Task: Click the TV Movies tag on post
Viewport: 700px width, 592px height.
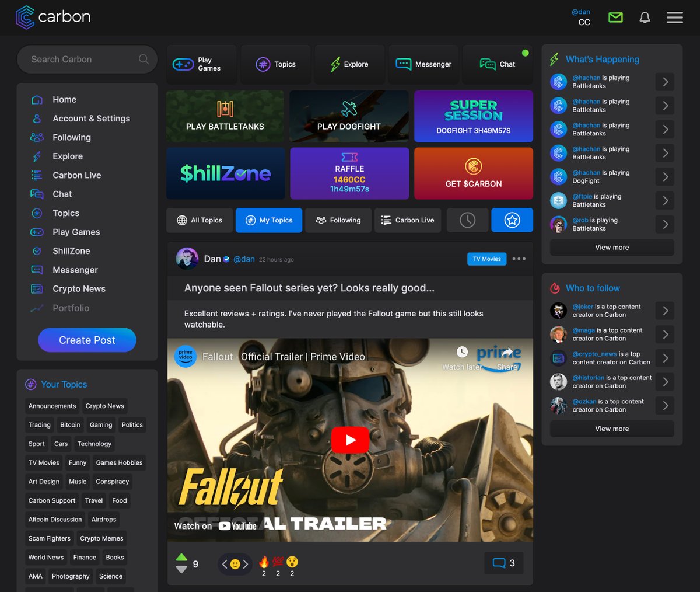Action: (487, 259)
